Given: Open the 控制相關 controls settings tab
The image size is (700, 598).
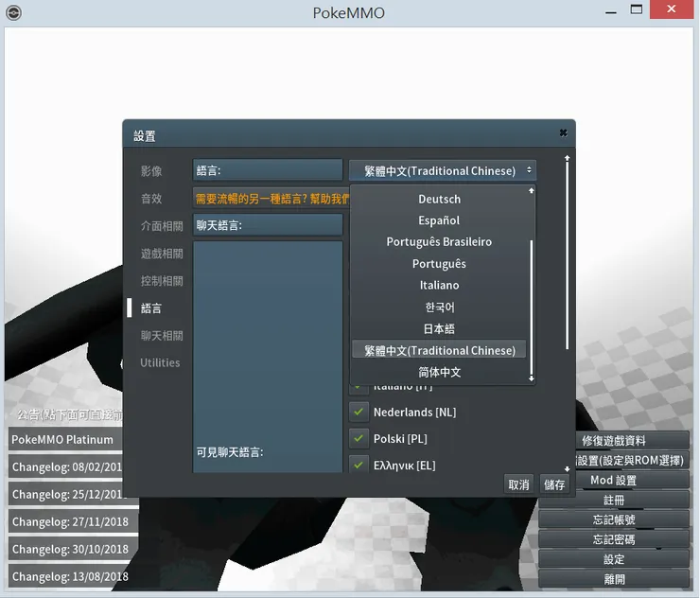Looking at the screenshot, I should click(162, 281).
